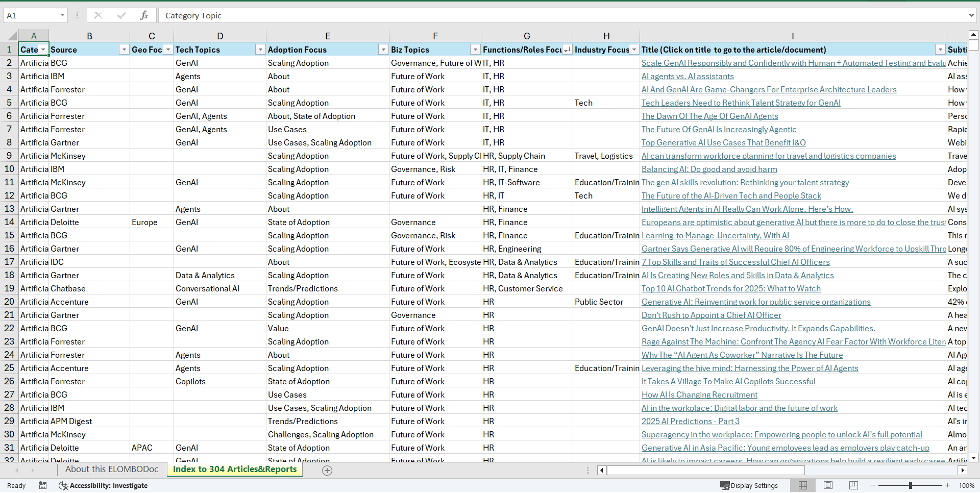980x493 pixels.
Task: Click the vertical scrollbar down arrow
Action: point(973,458)
